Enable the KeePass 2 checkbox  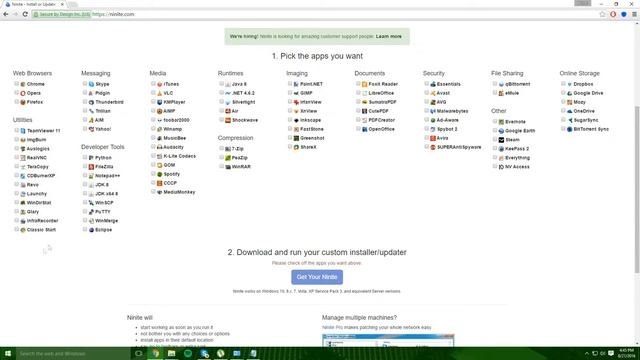pyautogui.click(x=495, y=148)
